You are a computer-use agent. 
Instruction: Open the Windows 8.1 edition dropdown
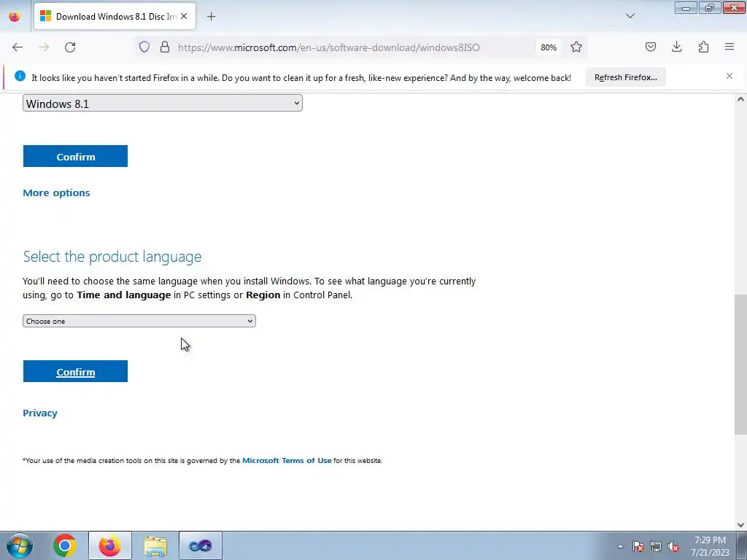click(163, 104)
